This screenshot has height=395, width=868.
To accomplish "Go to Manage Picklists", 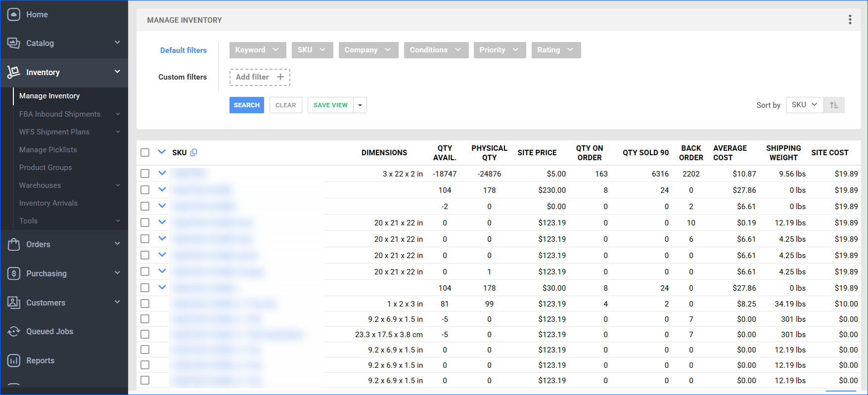I will tap(48, 149).
